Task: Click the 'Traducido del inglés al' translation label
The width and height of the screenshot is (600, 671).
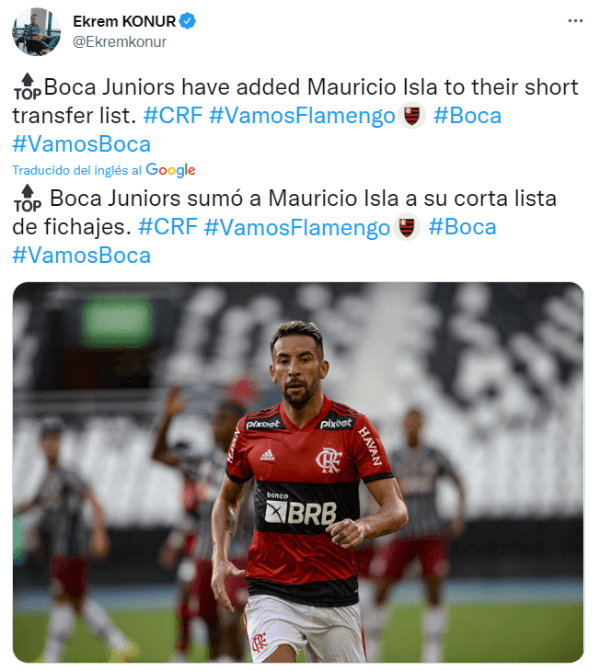Action: (x=77, y=170)
